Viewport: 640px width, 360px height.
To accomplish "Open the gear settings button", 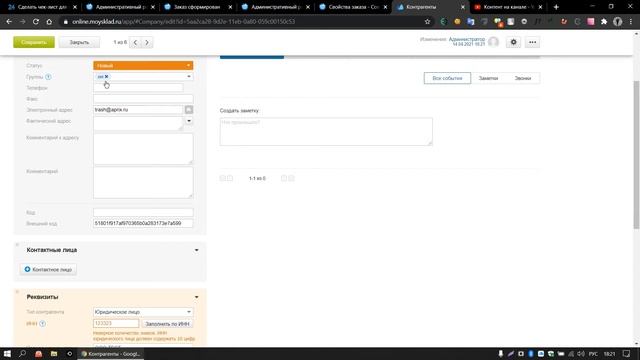I will tap(513, 42).
